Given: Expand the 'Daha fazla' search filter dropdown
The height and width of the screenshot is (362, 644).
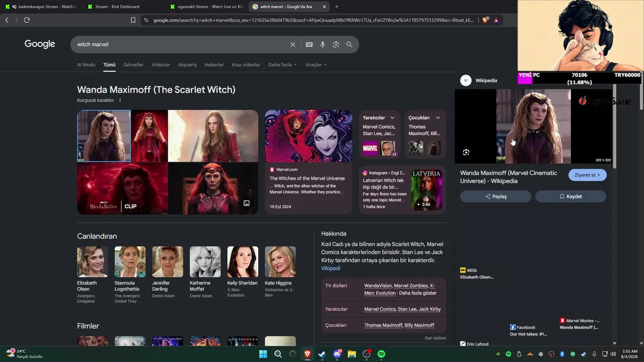Looking at the screenshot, I should point(282,65).
